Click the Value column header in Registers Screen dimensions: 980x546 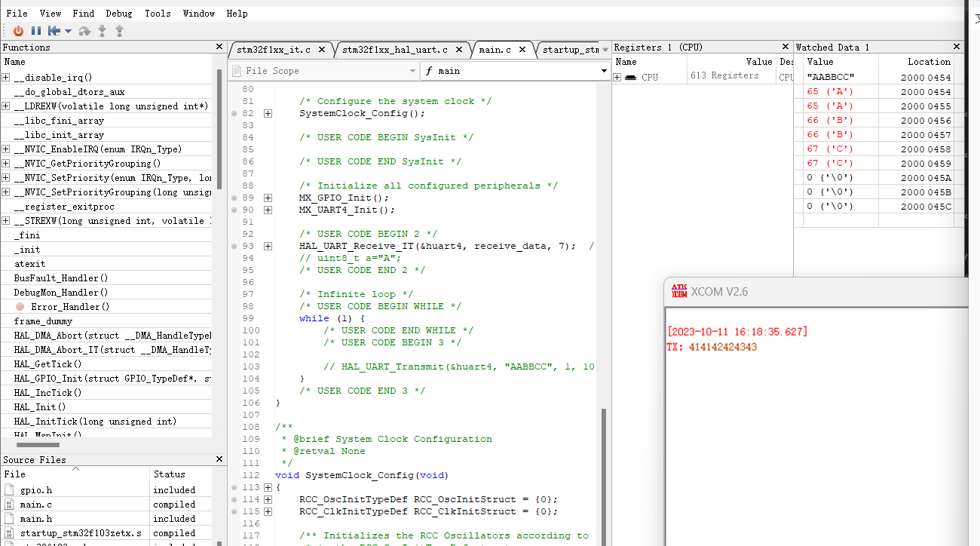(x=731, y=62)
